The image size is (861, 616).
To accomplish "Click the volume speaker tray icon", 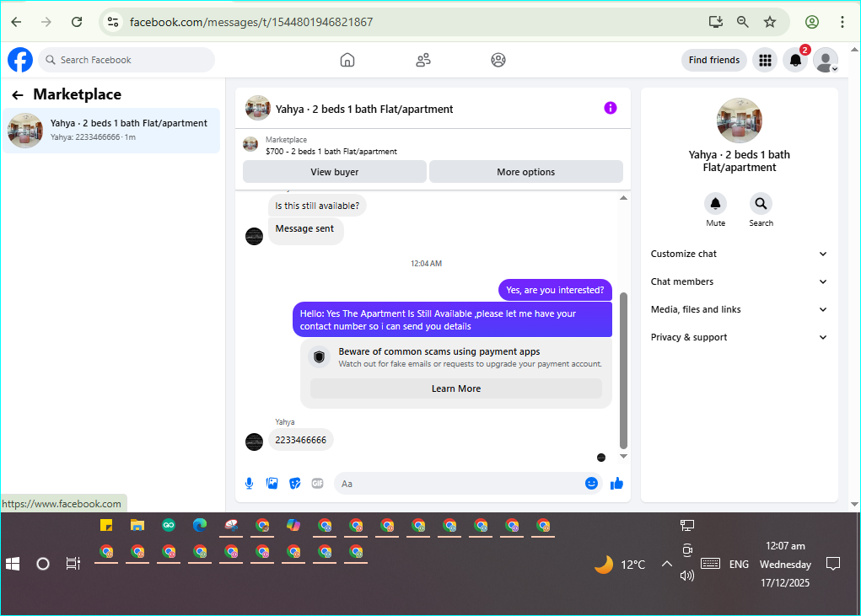I will (x=687, y=576).
